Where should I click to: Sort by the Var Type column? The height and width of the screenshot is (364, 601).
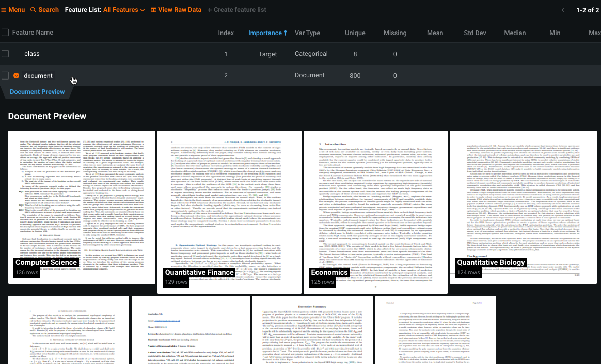click(x=307, y=33)
